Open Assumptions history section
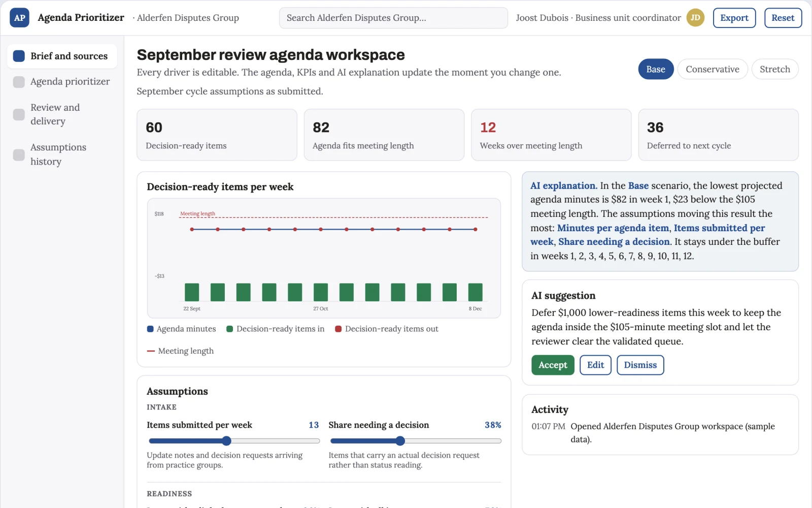Screen dimensions: 812x508 pos(62,154)
